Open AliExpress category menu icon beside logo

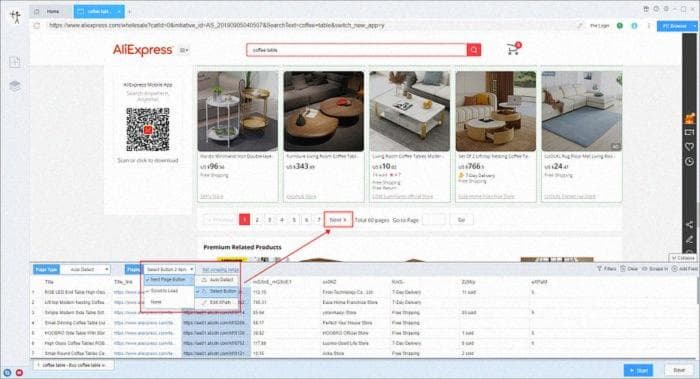(x=183, y=50)
